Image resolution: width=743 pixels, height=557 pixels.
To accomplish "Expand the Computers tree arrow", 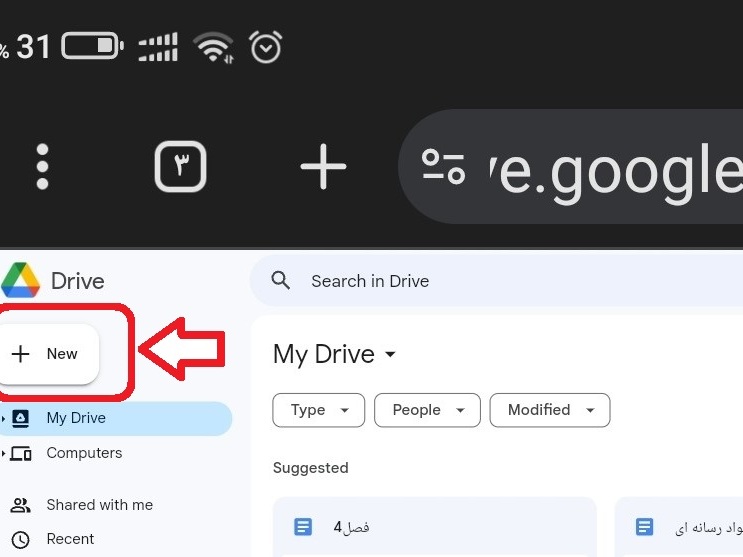I will [x=3, y=454].
